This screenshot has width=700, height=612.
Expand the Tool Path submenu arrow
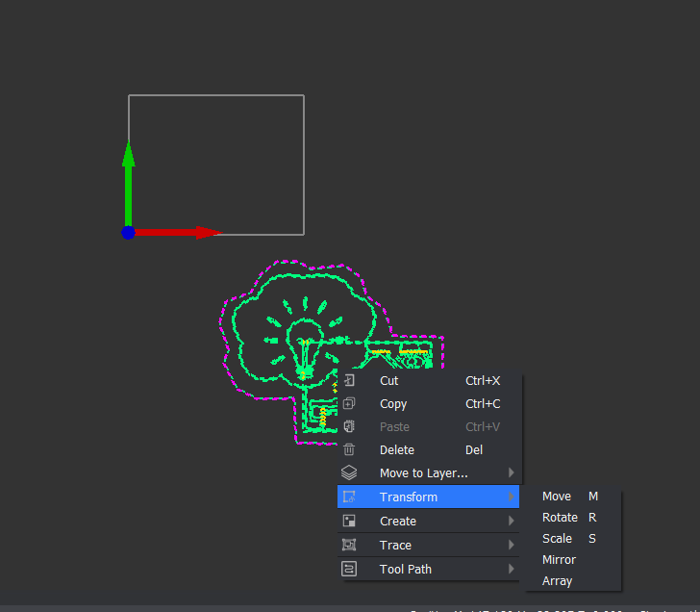[512, 569]
